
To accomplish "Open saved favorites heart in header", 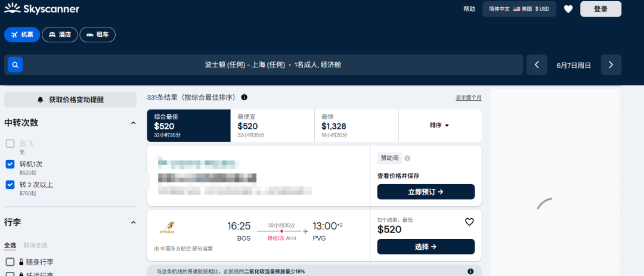I will tap(568, 9).
